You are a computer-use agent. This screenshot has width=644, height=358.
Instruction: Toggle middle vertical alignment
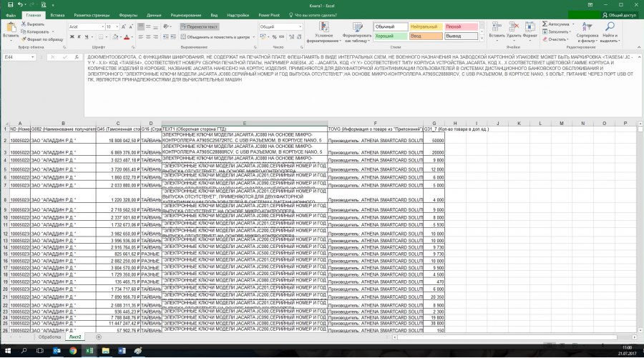click(x=148, y=26)
